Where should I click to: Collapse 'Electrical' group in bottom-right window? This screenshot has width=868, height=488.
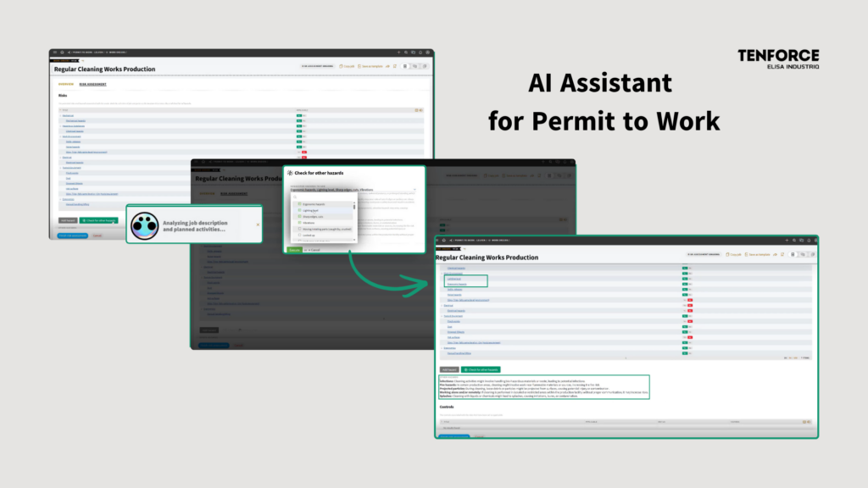click(442, 305)
